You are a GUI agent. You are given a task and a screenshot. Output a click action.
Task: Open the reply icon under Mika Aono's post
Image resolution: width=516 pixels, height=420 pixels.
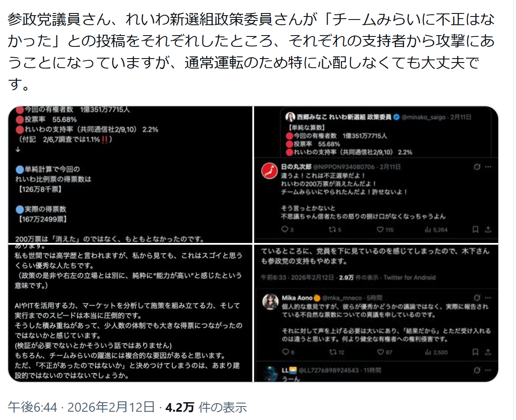pyautogui.click(x=285, y=352)
